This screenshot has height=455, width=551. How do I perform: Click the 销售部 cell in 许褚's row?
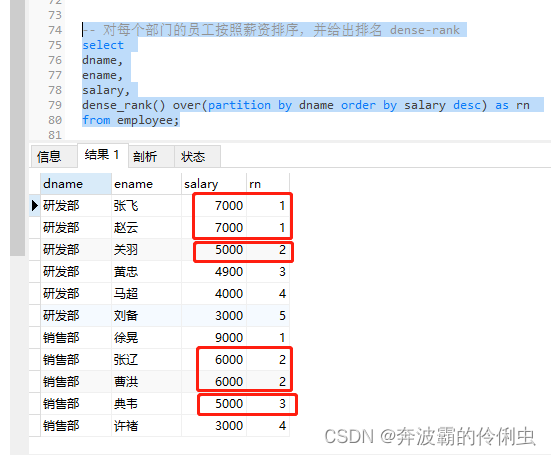point(76,426)
